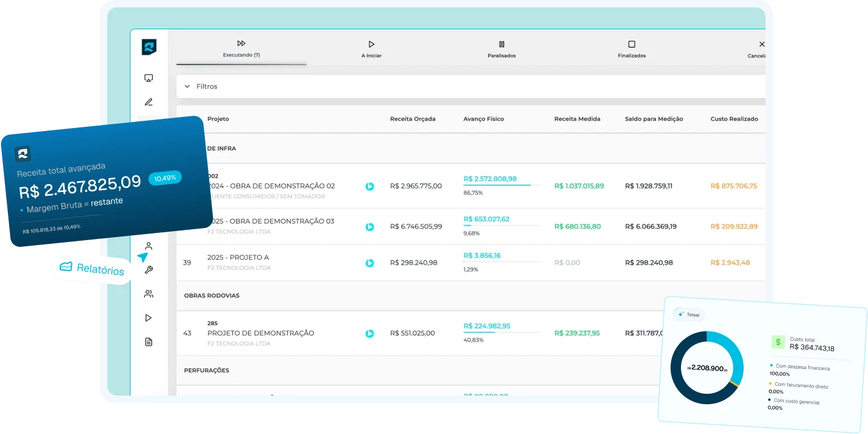
Task: Open the people group sidebar icon
Action: click(149, 294)
